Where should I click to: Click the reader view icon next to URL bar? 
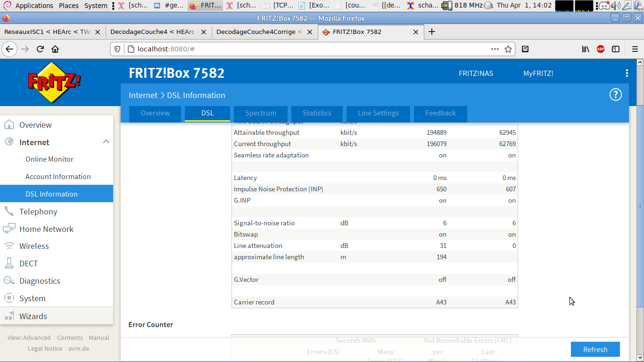pos(525,49)
